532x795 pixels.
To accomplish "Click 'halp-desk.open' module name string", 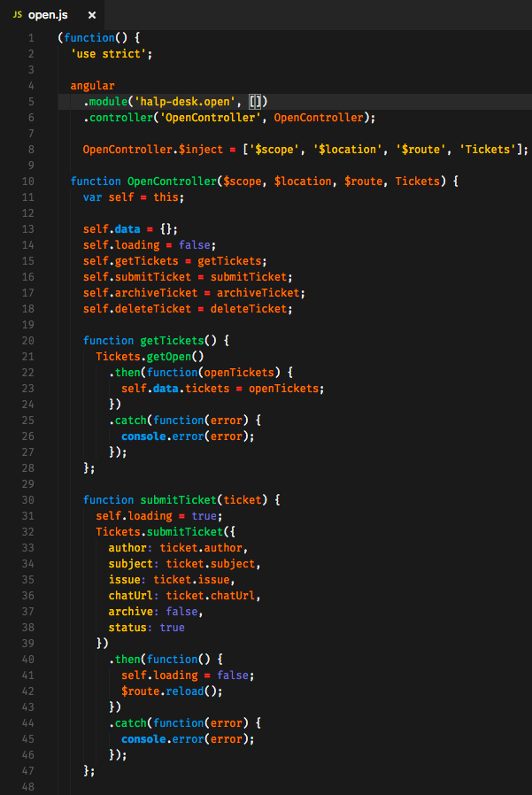I will point(185,102).
